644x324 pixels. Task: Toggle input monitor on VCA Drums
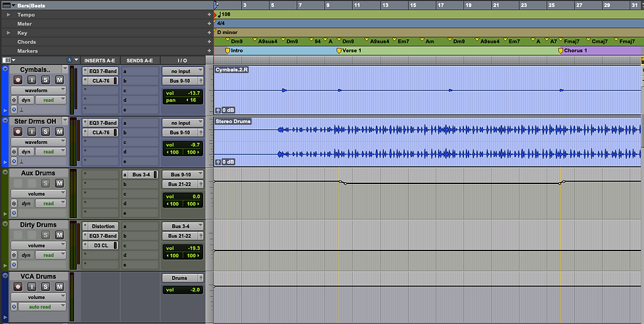32,287
